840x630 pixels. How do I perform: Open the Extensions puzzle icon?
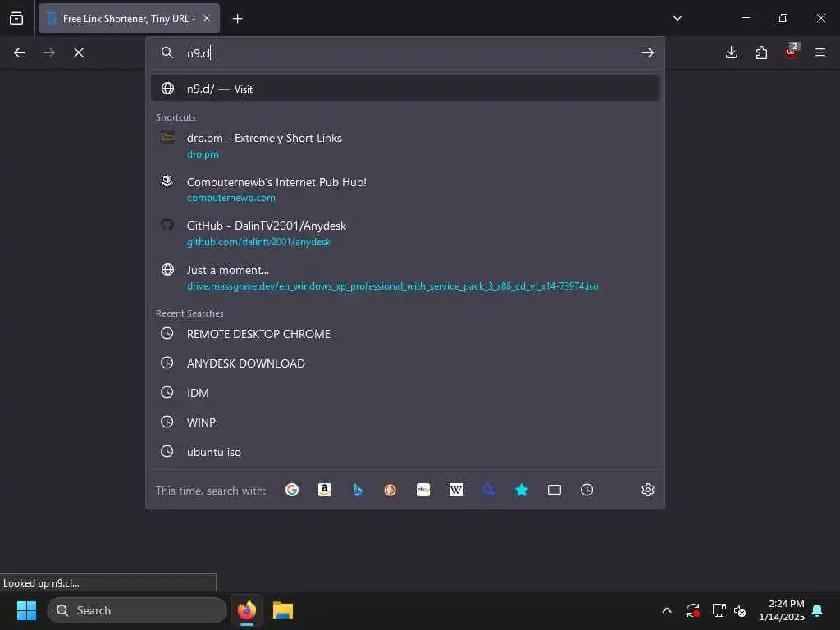(x=761, y=52)
